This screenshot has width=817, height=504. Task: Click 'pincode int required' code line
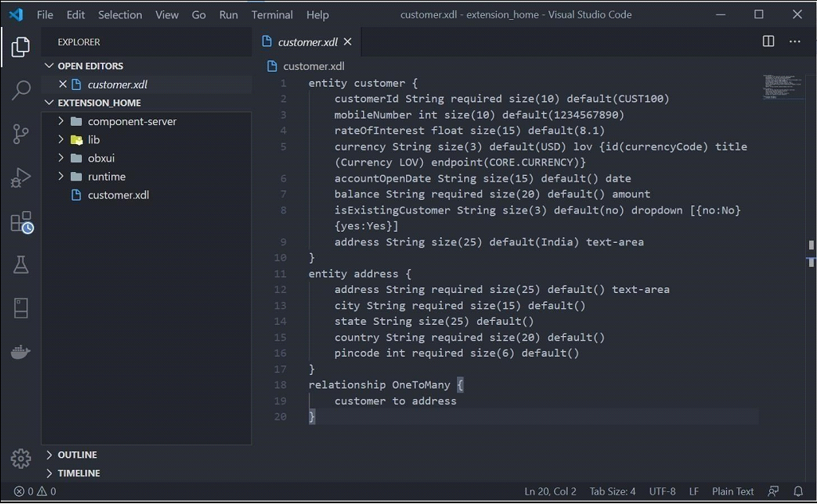456,353
